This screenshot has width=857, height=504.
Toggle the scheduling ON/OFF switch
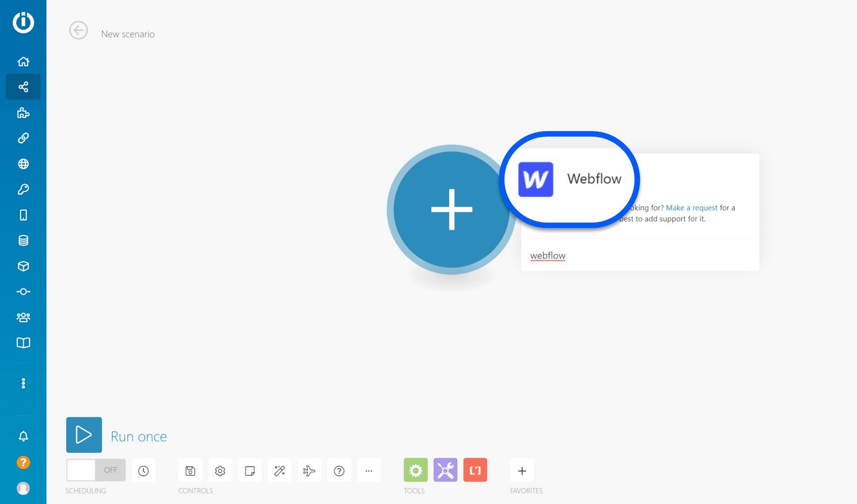96,470
